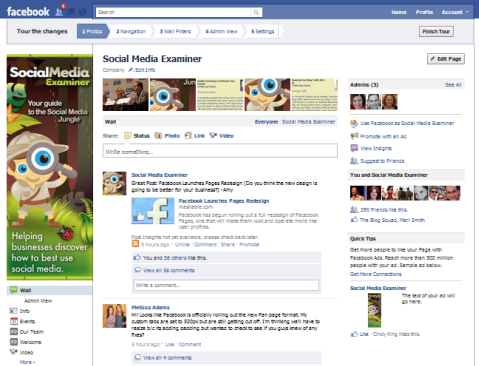Click Use Facebook as Social Media Examiner

click(x=402, y=123)
